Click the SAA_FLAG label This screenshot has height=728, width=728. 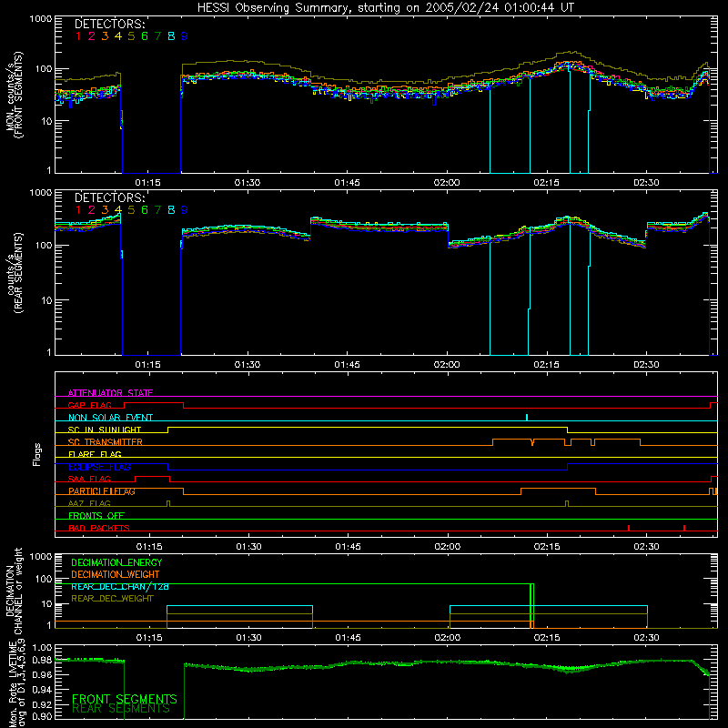(x=89, y=479)
